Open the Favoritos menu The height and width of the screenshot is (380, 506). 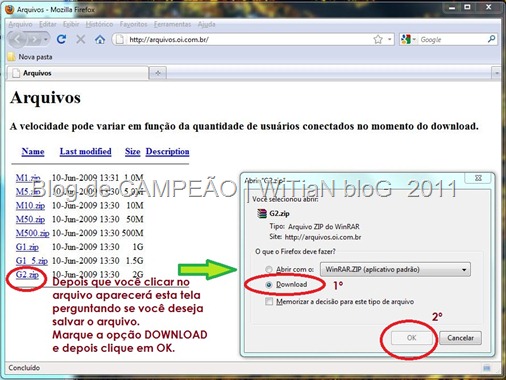pos(133,24)
